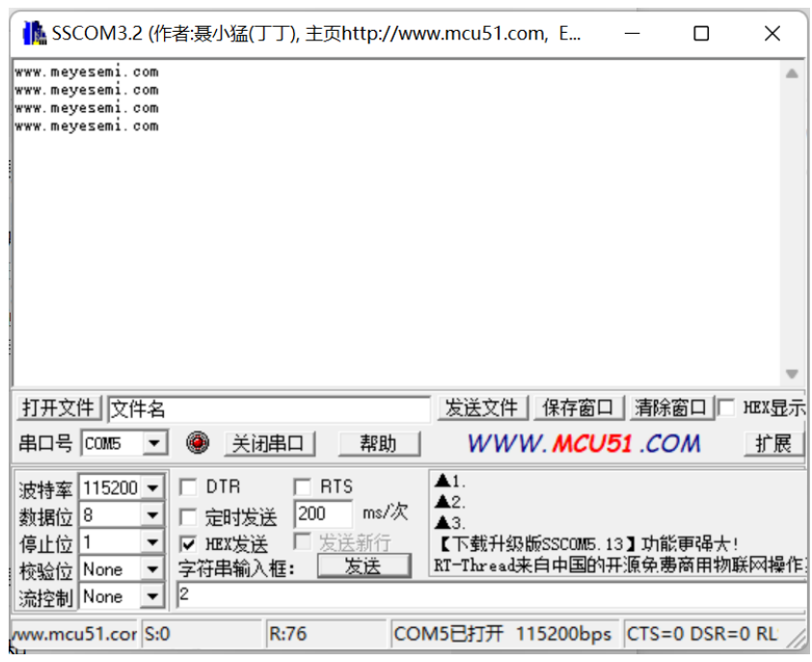Toggle the DTR checkbox
812x662 pixels.
click(x=187, y=487)
